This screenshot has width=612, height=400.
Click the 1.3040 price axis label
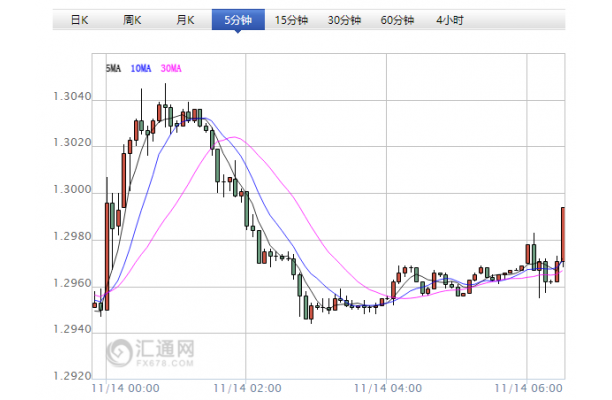[71, 98]
